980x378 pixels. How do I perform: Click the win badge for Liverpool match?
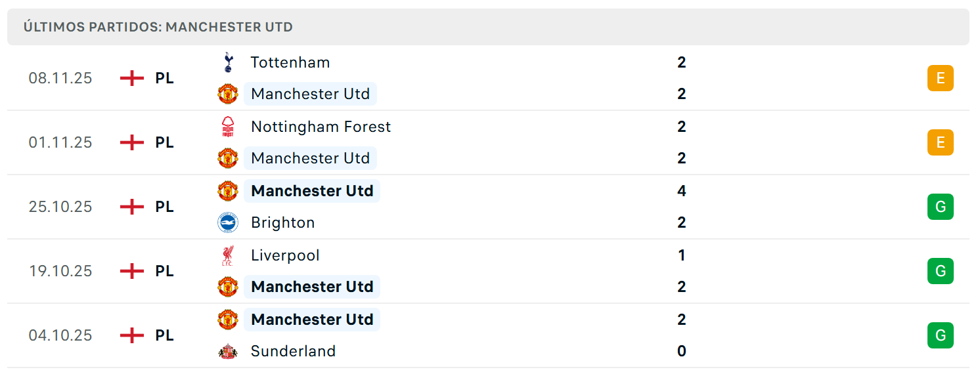940,271
